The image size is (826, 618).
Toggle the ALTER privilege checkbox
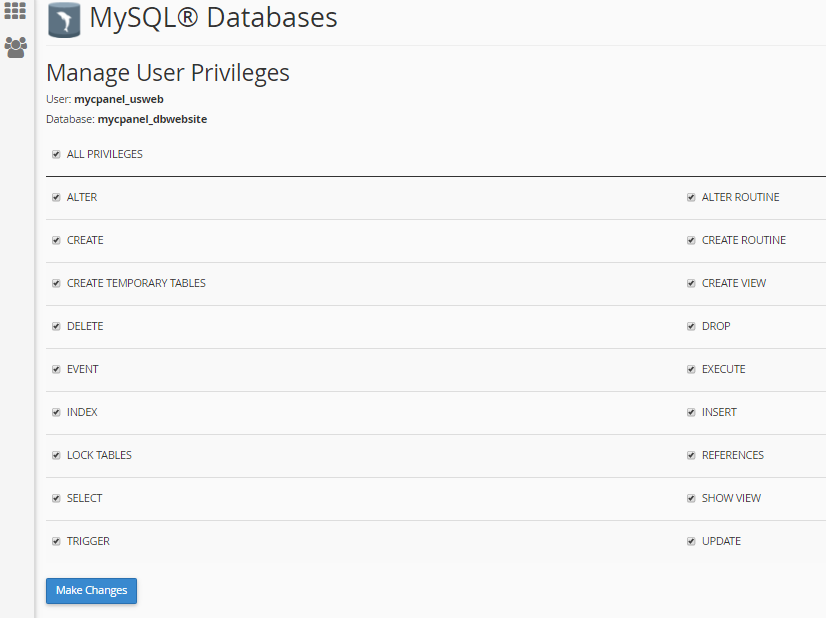point(56,198)
